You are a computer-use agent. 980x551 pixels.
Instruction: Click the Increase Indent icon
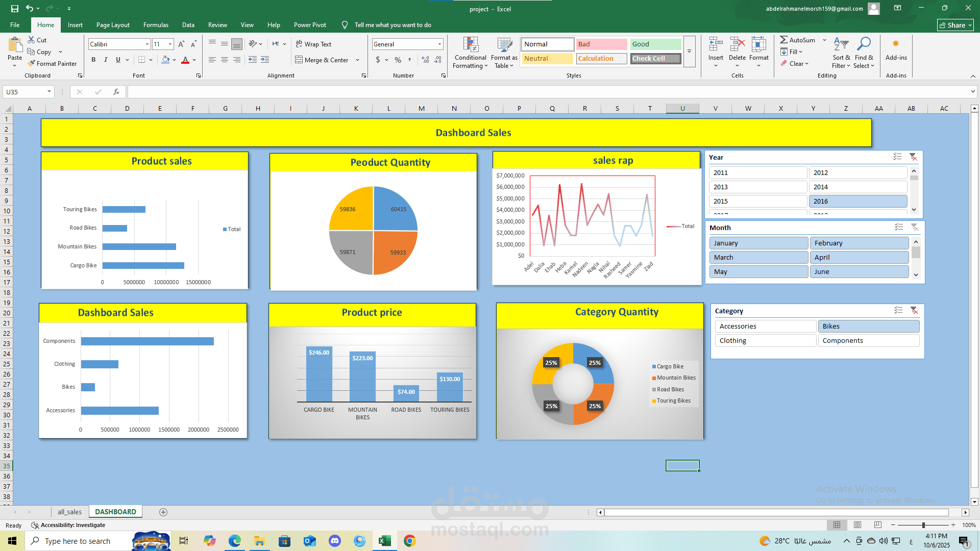click(x=265, y=60)
